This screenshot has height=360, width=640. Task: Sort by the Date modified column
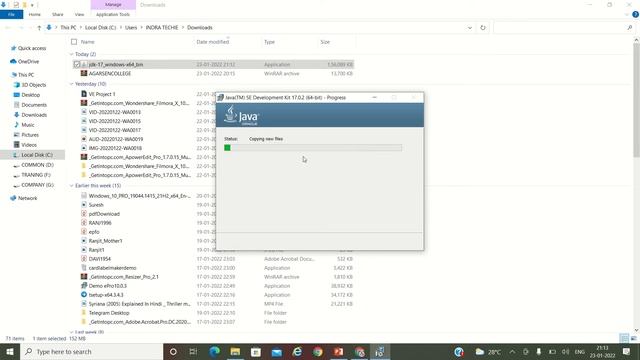pyautogui.click(x=213, y=42)
